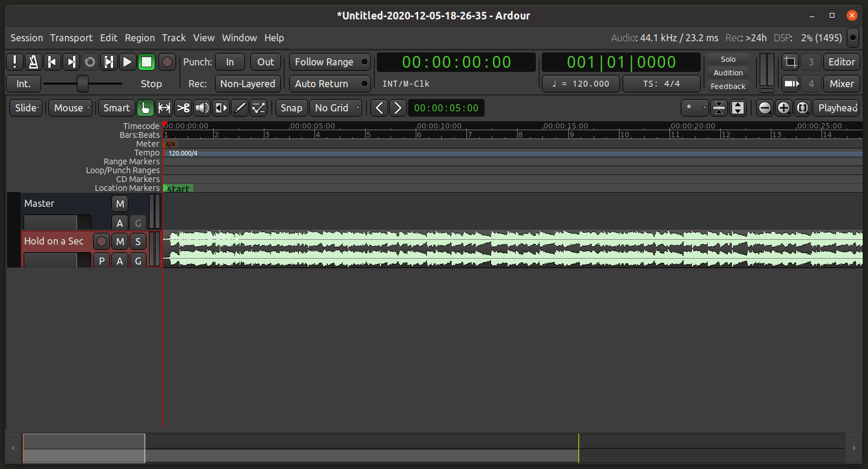
Task: Click the Zoom In magnifier icon
Action: tap(783, 108)
